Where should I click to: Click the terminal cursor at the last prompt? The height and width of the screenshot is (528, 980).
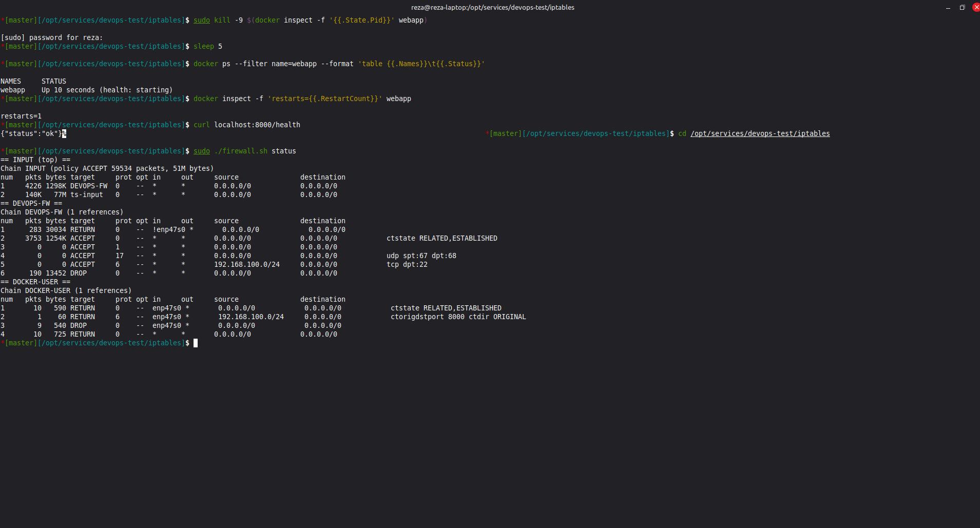[x=196, y=343]
